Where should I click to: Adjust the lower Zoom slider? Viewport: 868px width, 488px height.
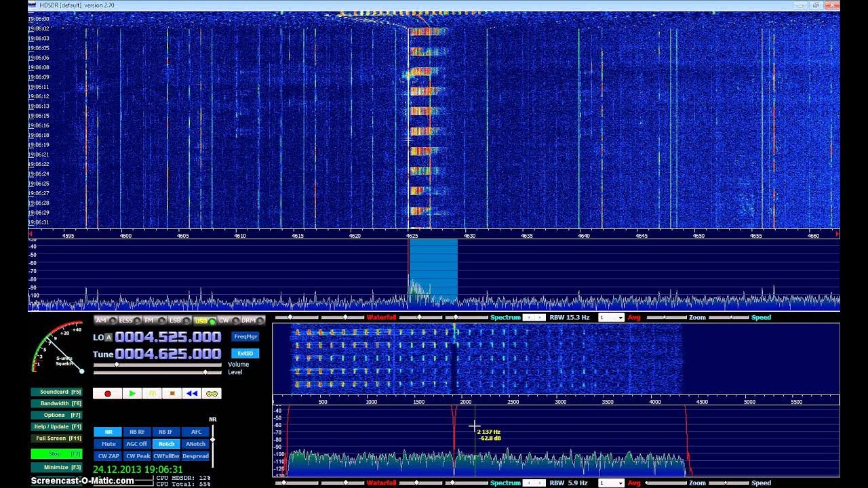[x=665, y=483]
